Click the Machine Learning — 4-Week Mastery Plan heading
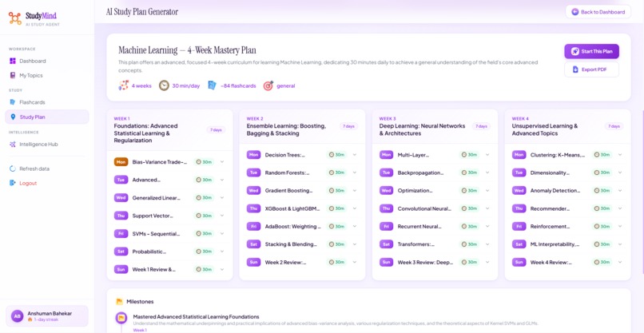This screenshot has width=644, height=333. click(187, 50)
